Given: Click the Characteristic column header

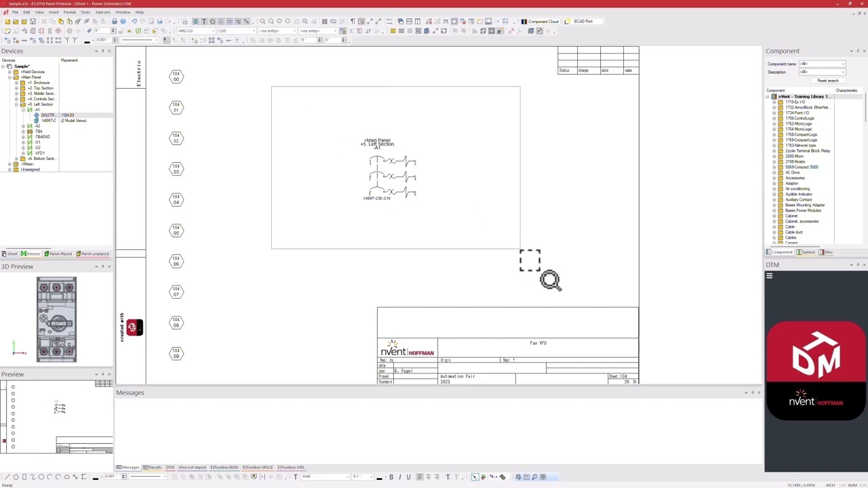Looking at the screenshot, I should tap(846, 90).
